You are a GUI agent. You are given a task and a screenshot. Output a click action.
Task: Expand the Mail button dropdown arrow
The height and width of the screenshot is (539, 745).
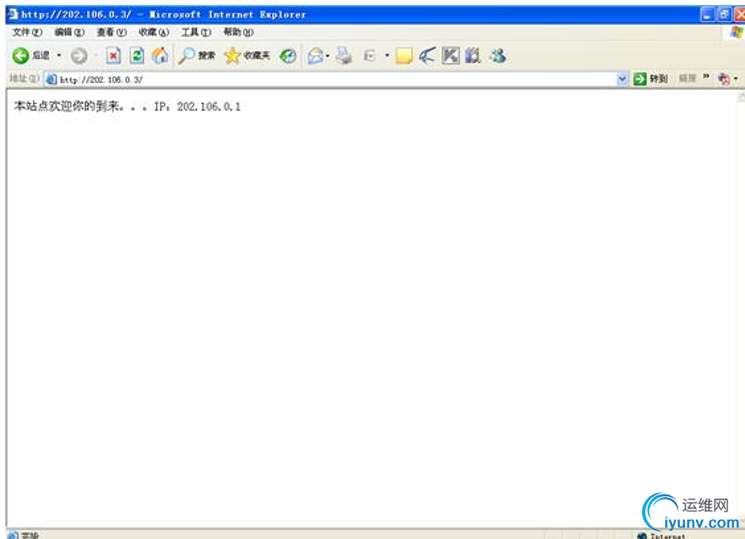(x=327, y=56)
